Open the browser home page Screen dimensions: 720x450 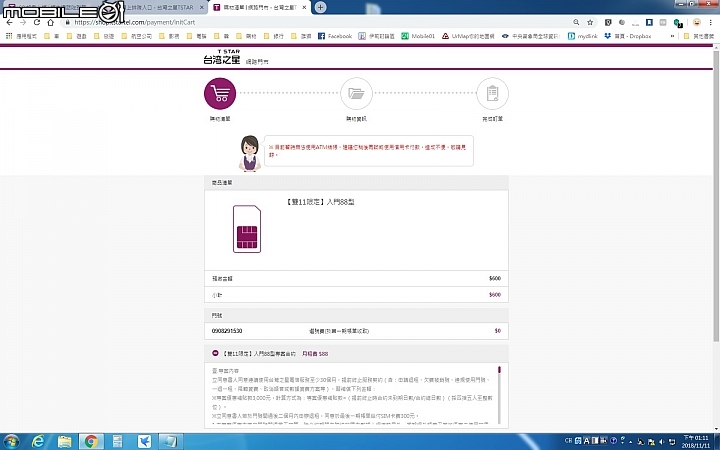[51, 22]
